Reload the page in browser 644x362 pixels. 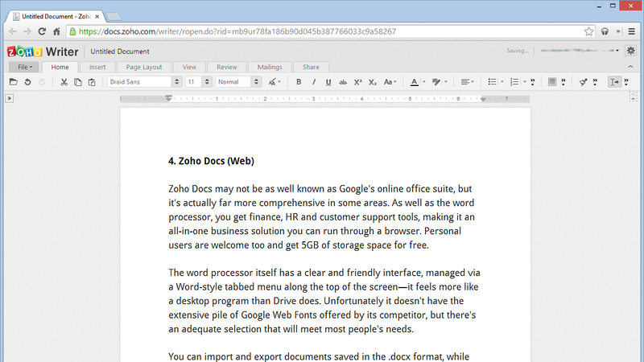[x=42, y=31]
